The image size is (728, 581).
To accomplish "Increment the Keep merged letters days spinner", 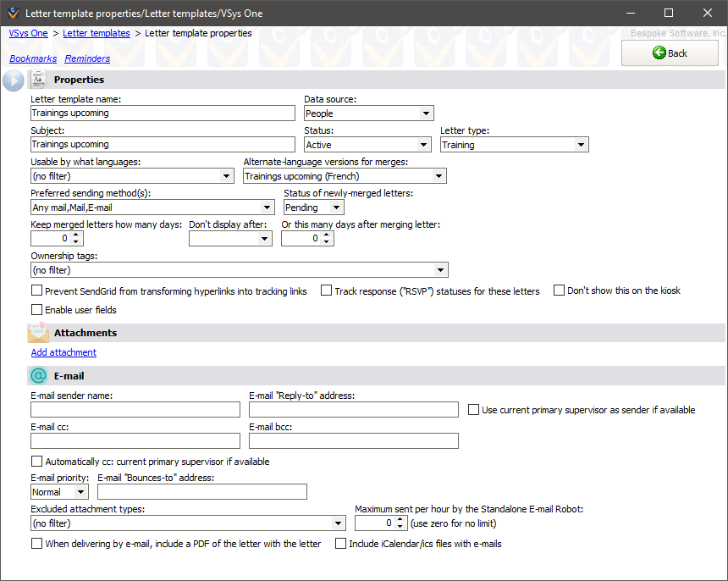I will coord(76,235).
